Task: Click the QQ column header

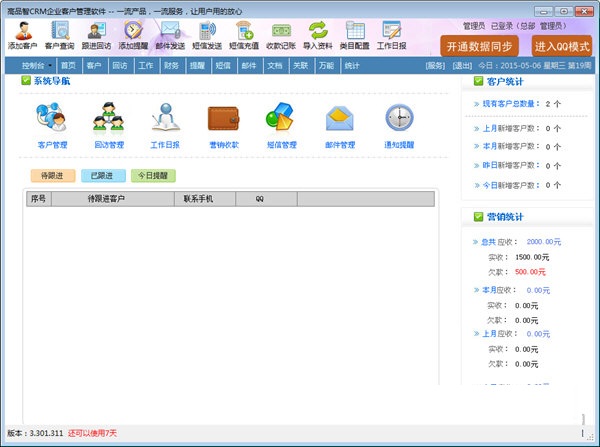Action: 267,199
